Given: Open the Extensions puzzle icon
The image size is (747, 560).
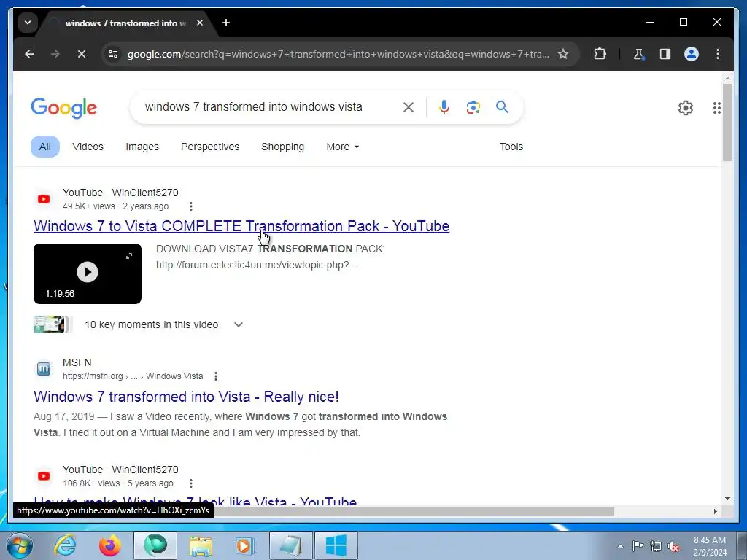Looking at the screenshot, I should click(x=600, y=54).
